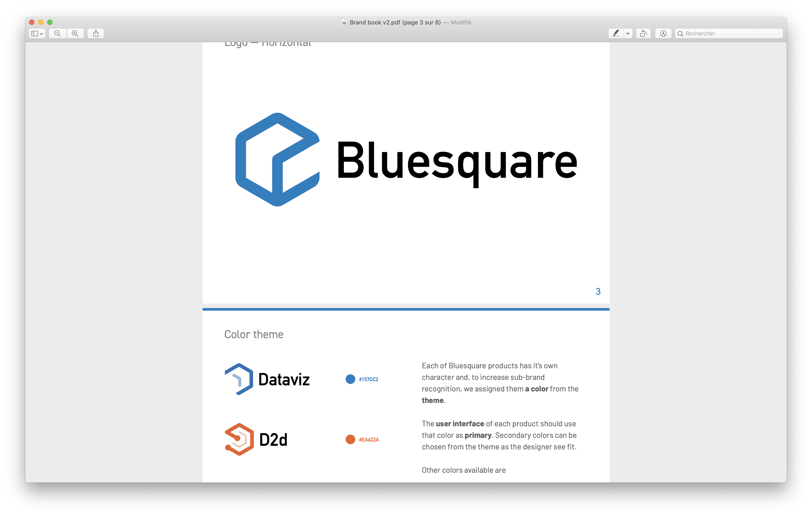Click the bold word 'primary'
812x516 pixels.
coord(478,435)
